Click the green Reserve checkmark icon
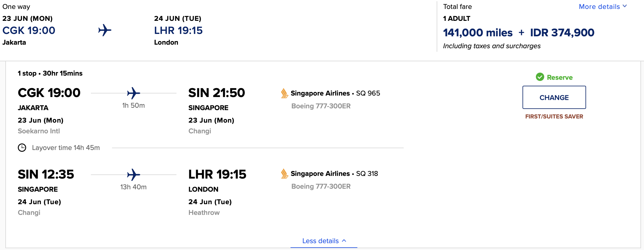Screen dimensions: 644x250 pyautogui.click(x=540, y=77)
